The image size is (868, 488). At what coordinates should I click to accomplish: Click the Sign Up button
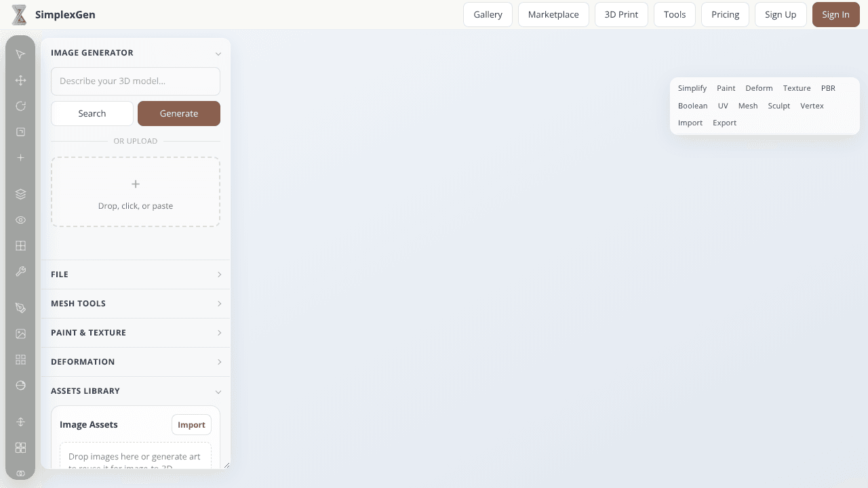[x=781, y=15]
